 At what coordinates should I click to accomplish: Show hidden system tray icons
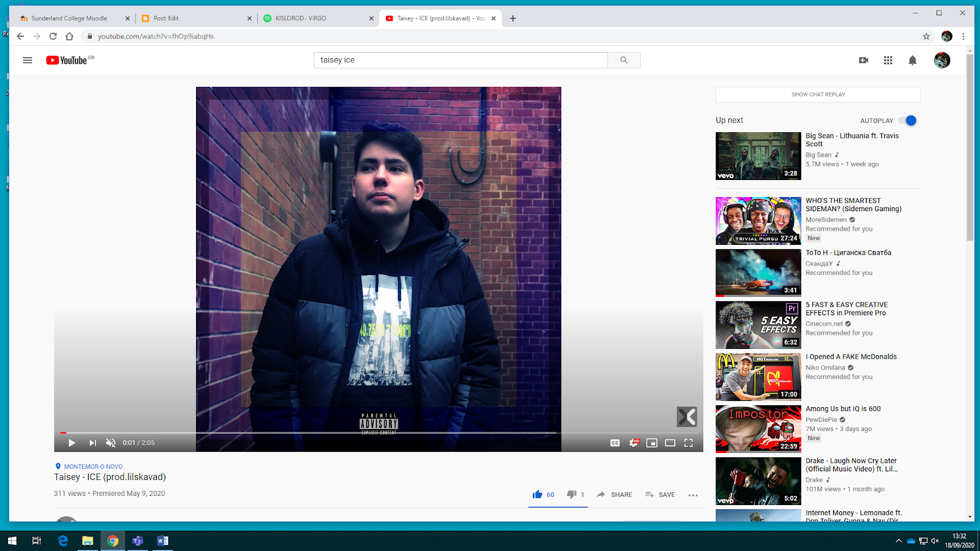pyautogui.click(x=899, y=541)
